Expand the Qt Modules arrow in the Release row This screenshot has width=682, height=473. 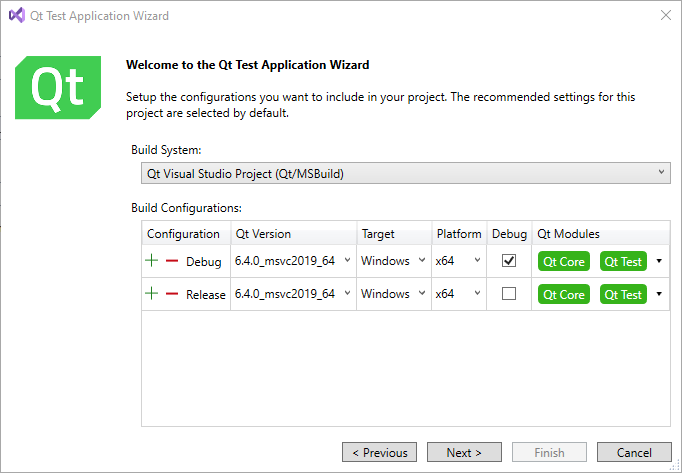tap(659, 294)
